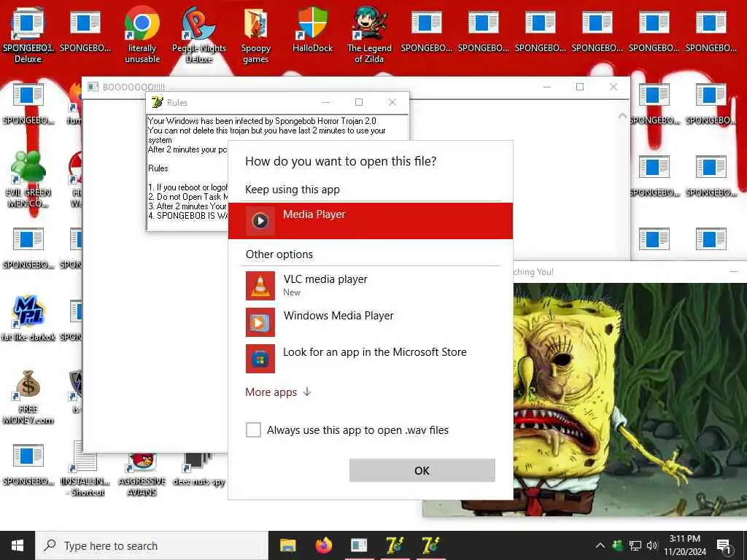Image resolution: width=747 pixels, height=560 pixels.
Task: Open the volume speaker tray icon
Action: pyautogui.click(x=651, y=545)
